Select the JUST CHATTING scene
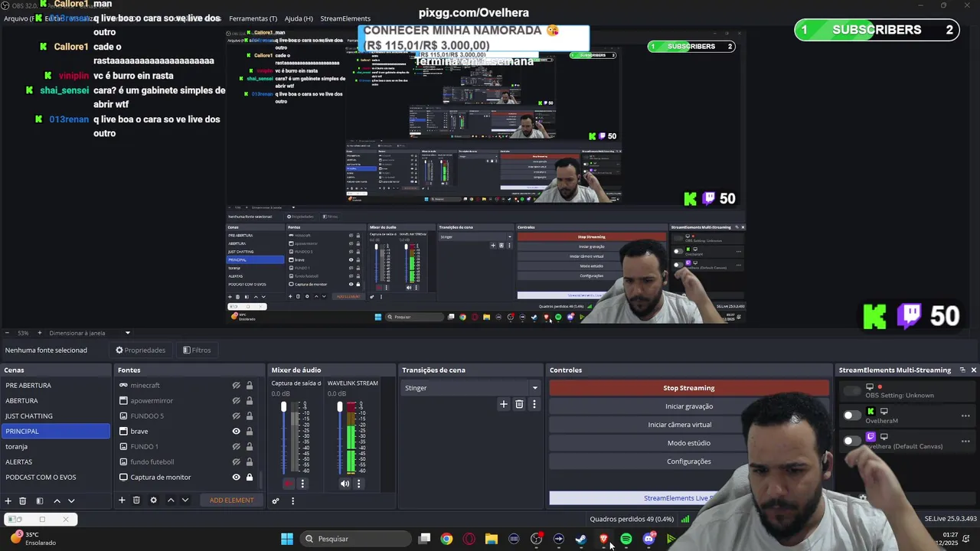Viewport: 980px width, 551px height. pyautogui.click(x=56, y=416)
